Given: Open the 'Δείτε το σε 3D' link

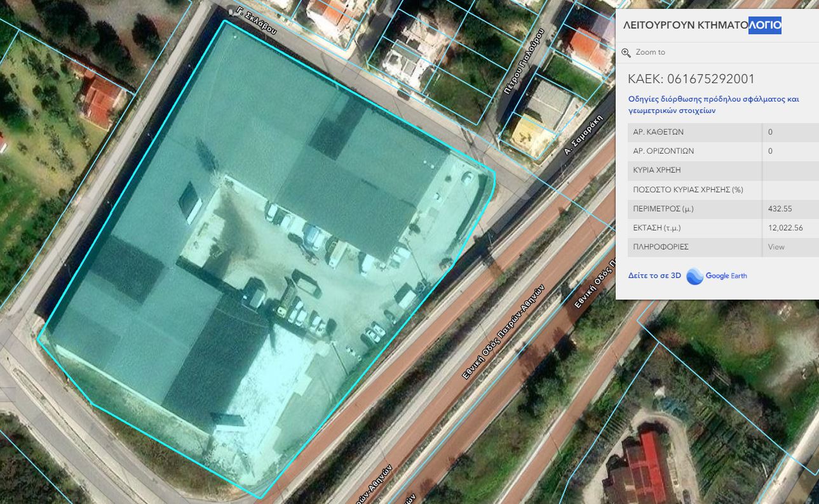Looking at the screenshot, I should coord(654,276).
